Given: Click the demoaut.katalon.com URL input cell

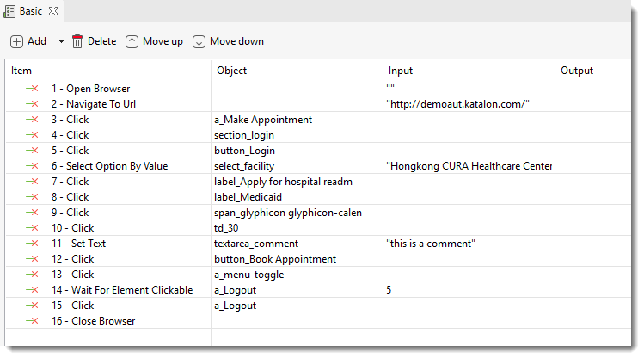Looking at the screenshot, I should click(x=457, y=104).
